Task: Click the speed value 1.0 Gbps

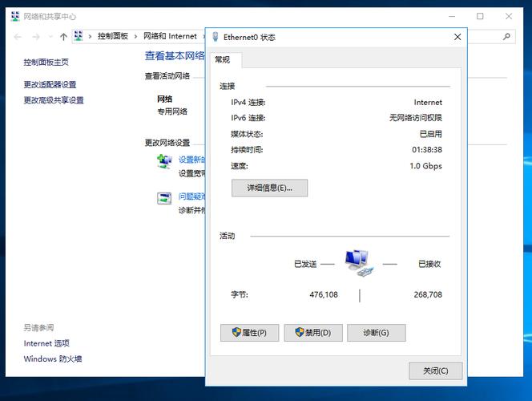Action: (425, 166)
